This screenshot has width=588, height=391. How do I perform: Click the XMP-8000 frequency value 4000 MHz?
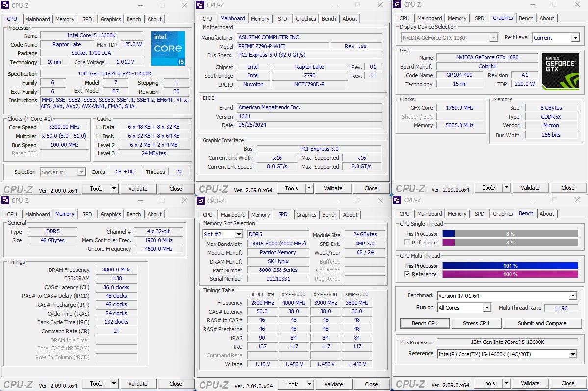294,303
